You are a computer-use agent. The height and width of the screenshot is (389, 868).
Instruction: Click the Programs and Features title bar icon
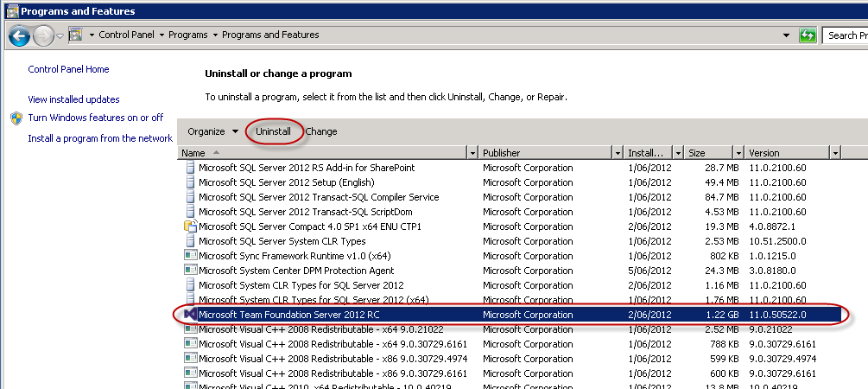[x=12, y=11]
